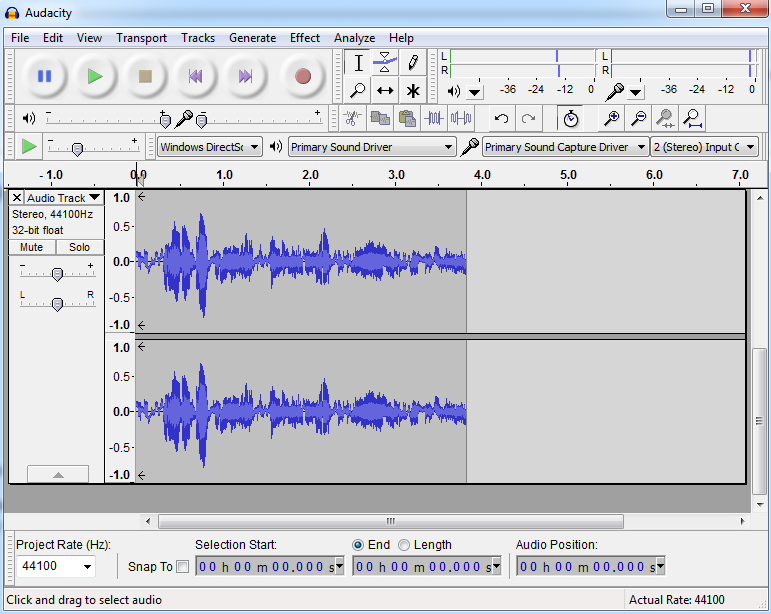Click Fit Project in window icon
771x614 pixels.
tap(693, 118)
